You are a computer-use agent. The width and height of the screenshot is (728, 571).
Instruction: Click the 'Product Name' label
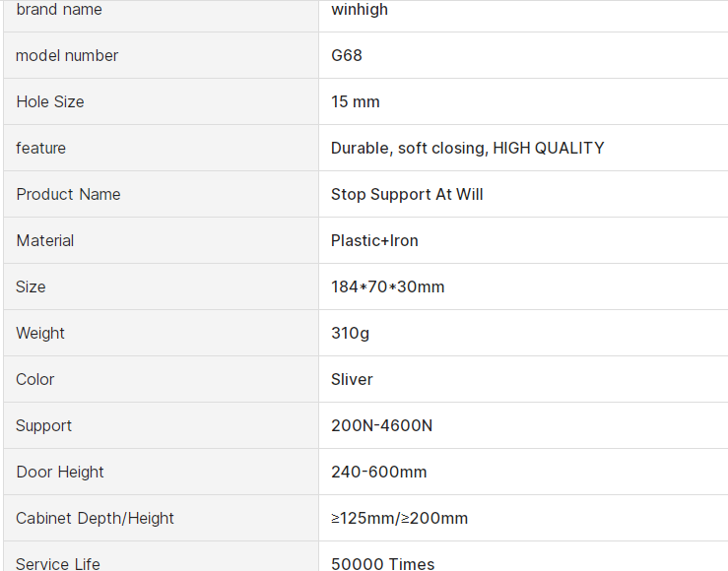click(68, 195)
